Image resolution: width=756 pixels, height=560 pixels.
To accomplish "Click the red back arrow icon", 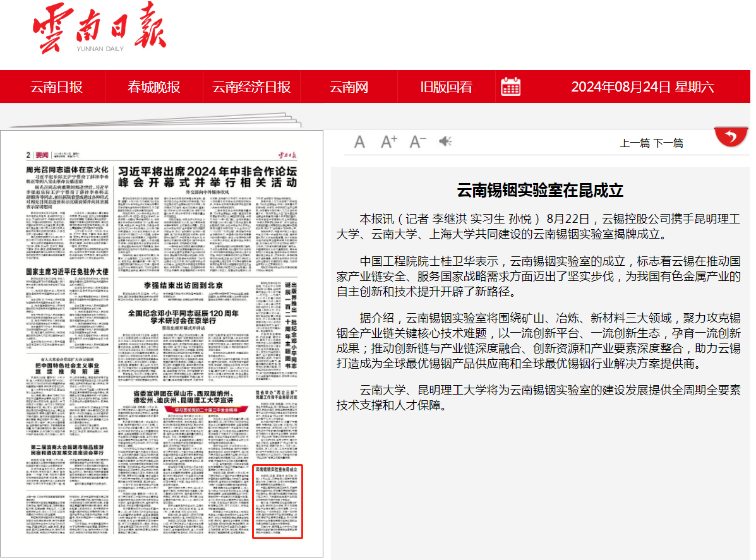I will click(x=731, y=136).
